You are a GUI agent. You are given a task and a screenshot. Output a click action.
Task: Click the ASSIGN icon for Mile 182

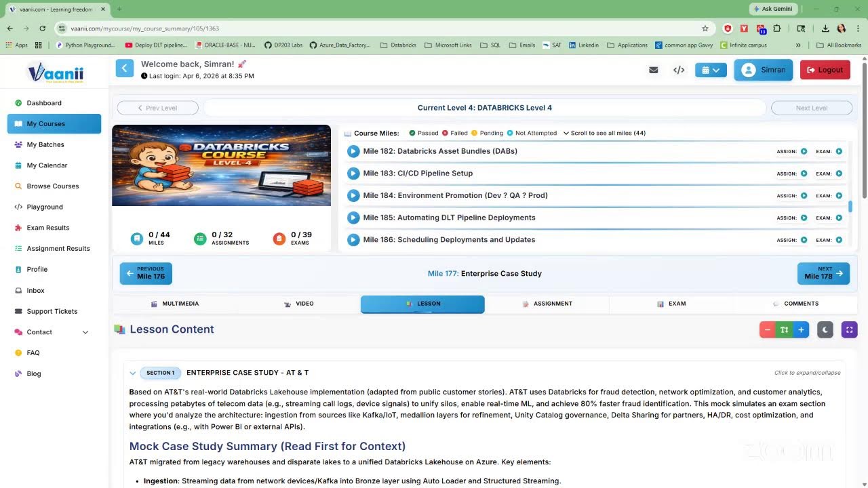click(804, 152)
